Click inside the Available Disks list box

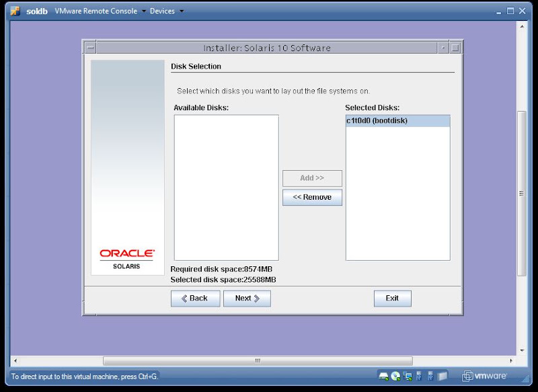227,188
